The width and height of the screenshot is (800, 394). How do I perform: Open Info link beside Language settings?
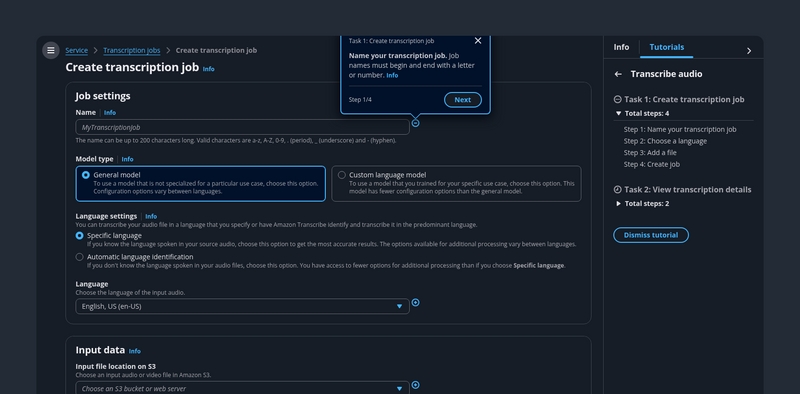151,216
